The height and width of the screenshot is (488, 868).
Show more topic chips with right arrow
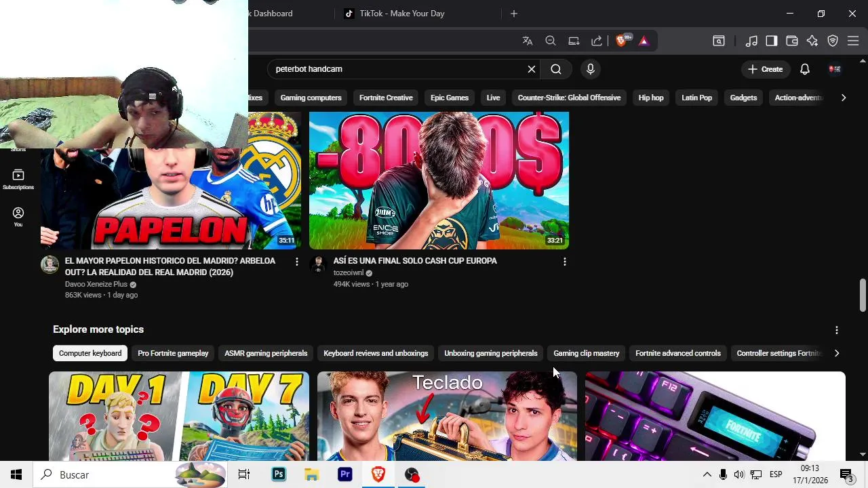[837, 353]
